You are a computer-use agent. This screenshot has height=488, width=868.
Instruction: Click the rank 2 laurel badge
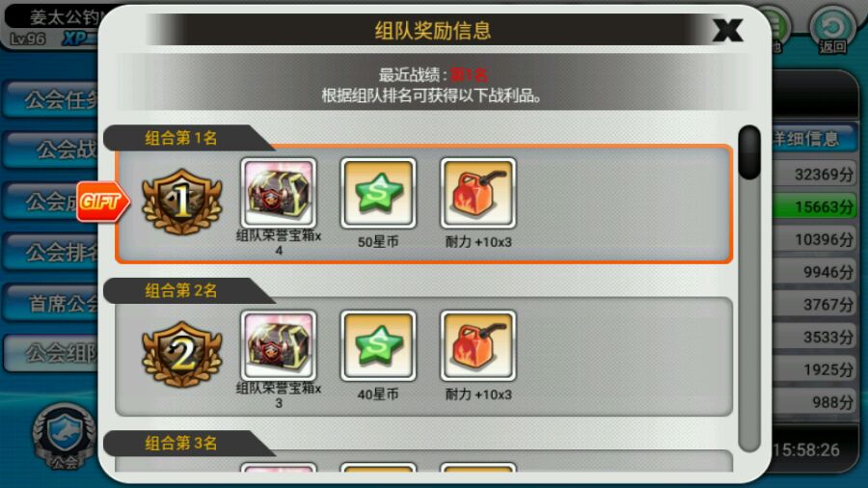pos(181,354)
